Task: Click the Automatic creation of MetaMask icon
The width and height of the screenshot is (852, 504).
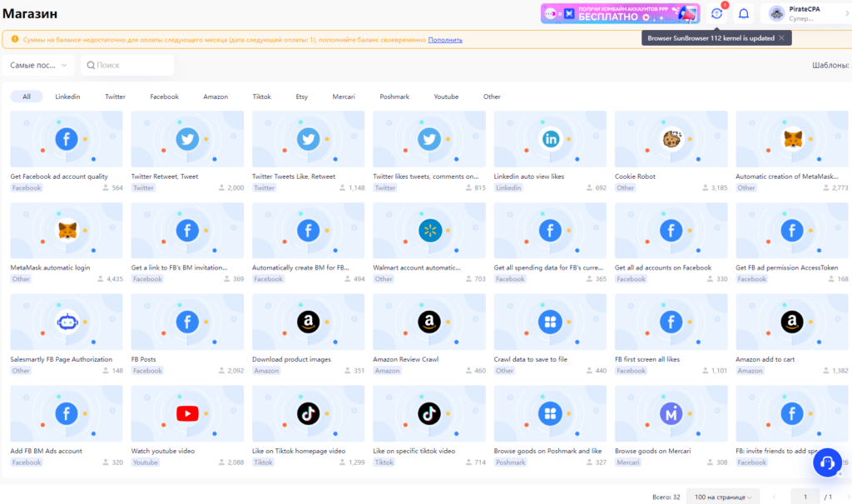Action: click(793, 139)
